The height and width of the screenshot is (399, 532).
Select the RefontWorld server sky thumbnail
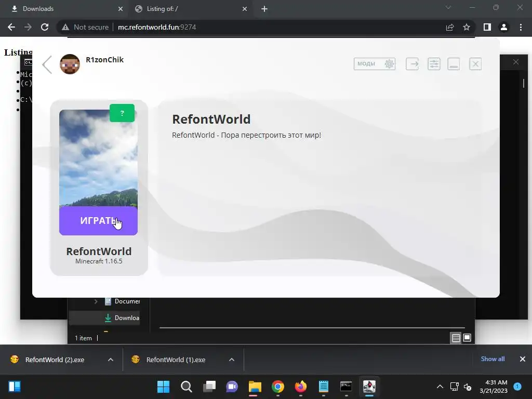point(98,158)
